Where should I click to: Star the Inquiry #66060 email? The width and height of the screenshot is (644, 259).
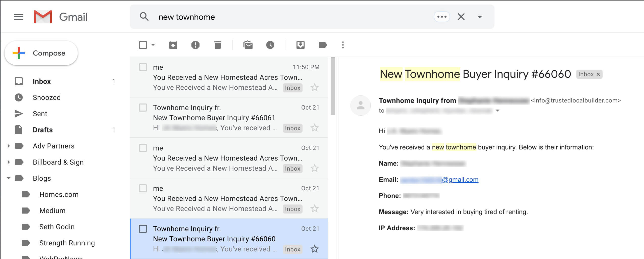(x=314, y=249)
